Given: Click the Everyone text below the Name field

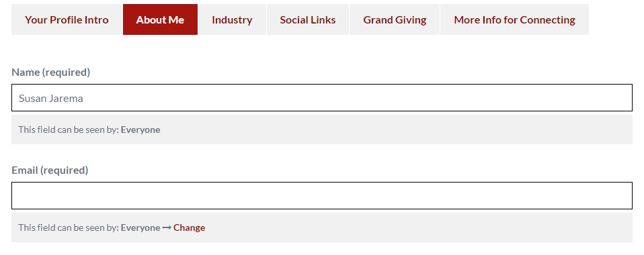Looking at the screenshot, I should (140, 130).
